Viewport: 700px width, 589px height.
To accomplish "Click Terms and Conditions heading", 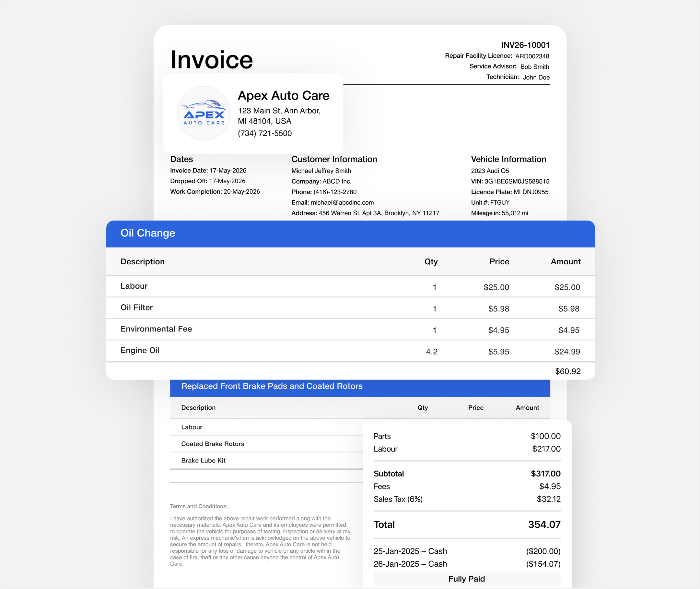I will click(x=199, y=507).
